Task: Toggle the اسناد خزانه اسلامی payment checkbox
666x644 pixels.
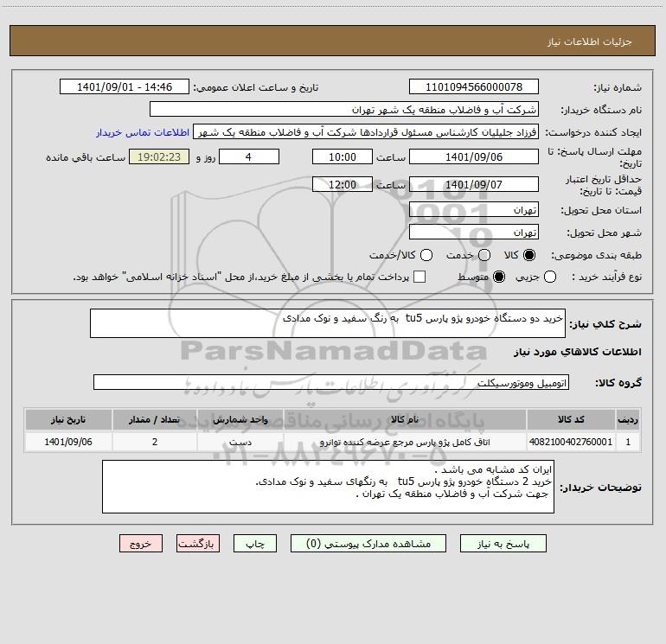Action: 419,277
